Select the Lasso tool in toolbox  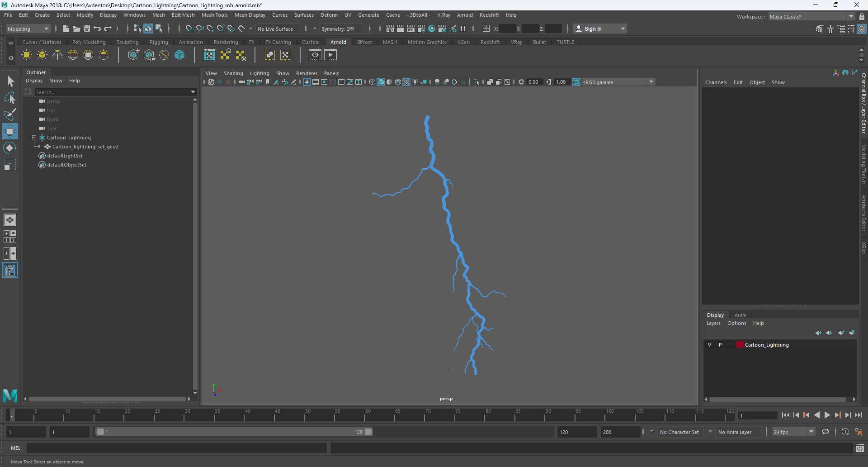tap(10, 98)
